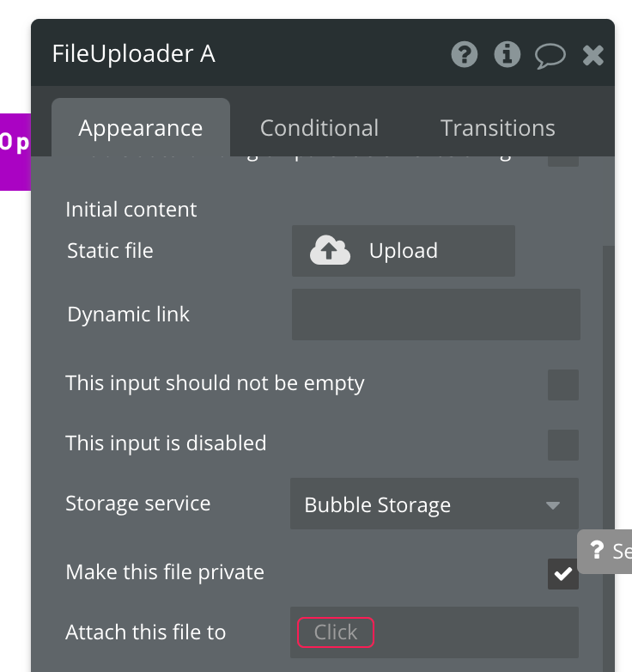This screenshot has height=672, width=632.
Task: Open the comments speech bubble icon
Action: click(550, 56)
